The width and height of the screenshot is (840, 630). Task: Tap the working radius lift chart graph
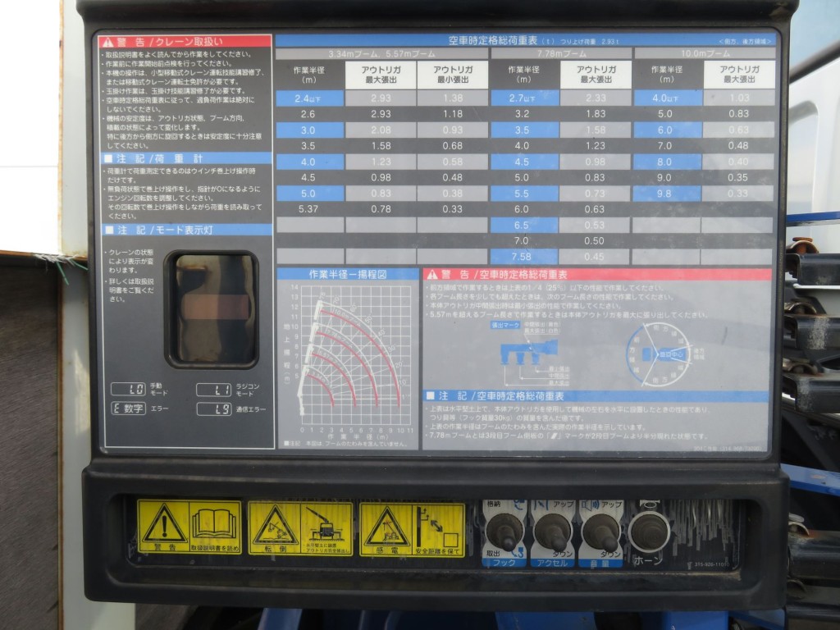coord(349,358)
